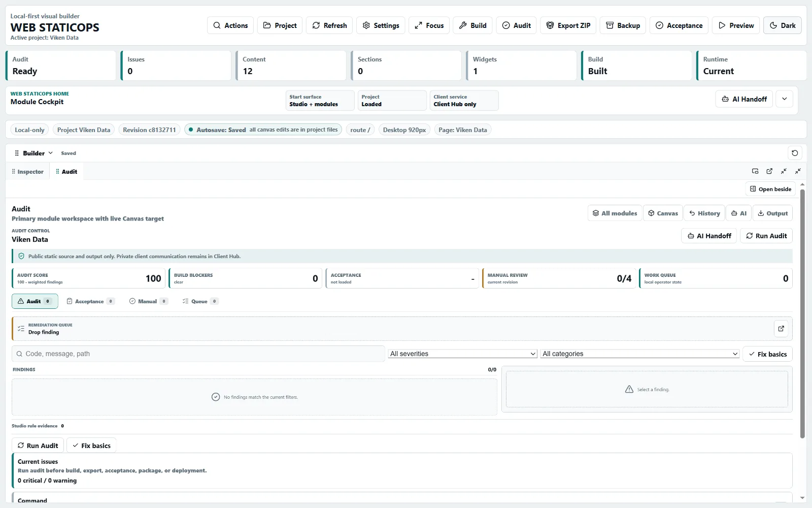Click the Manual Review 0/4 card

point(559,278)
